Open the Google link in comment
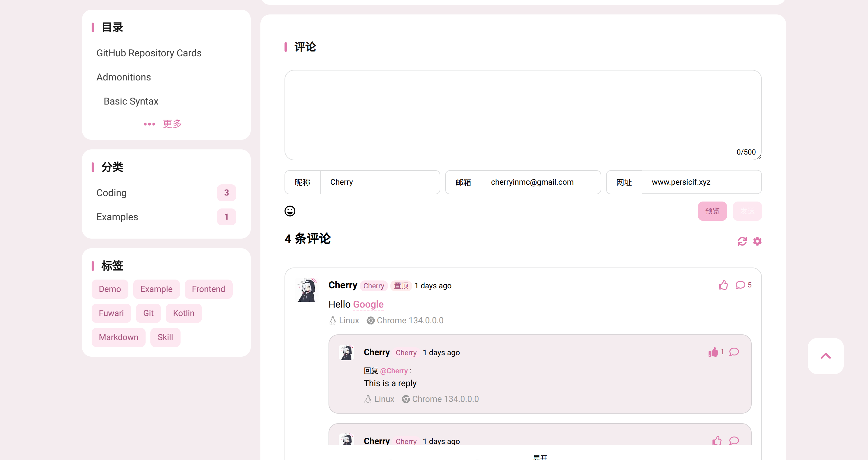 coord(368,305)
